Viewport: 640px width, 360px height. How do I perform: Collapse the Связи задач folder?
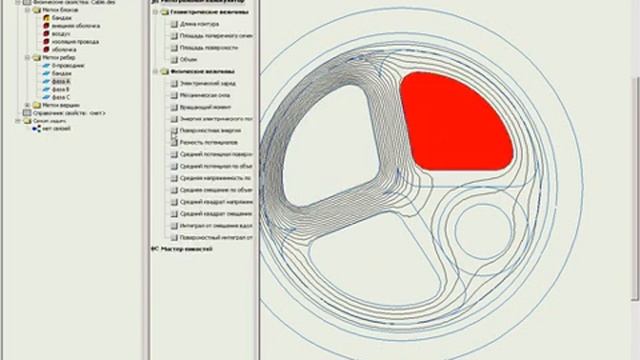click(x=18, y=121)
